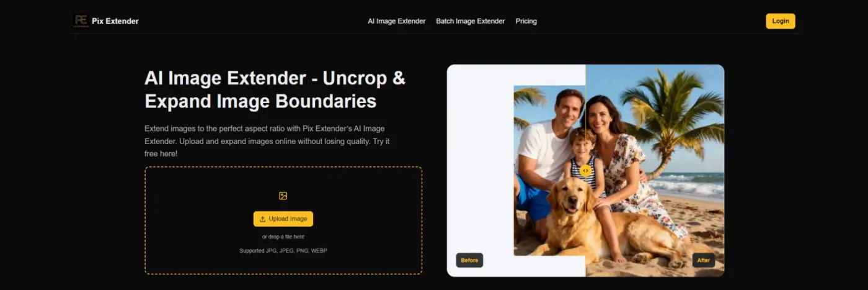Click the image placeholder icon in upload area
This screenshot has height=290, width=868.
pos(283,196)
